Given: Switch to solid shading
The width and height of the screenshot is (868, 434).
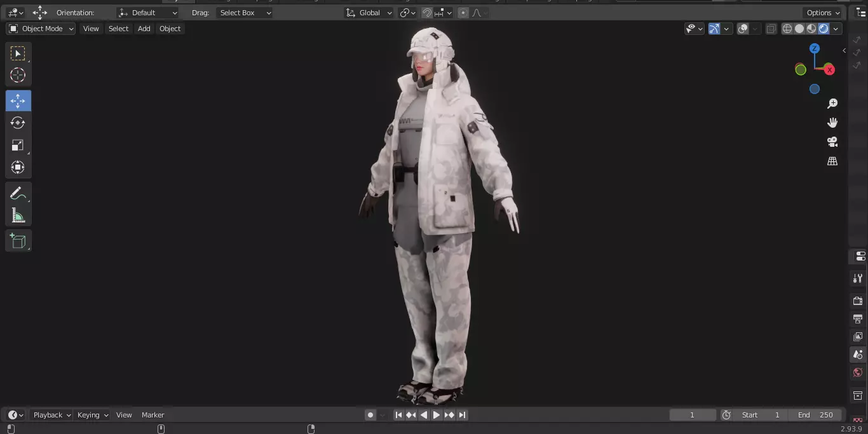Looking at the screenshot, I should pyautogui.click(x=799, y=29).
